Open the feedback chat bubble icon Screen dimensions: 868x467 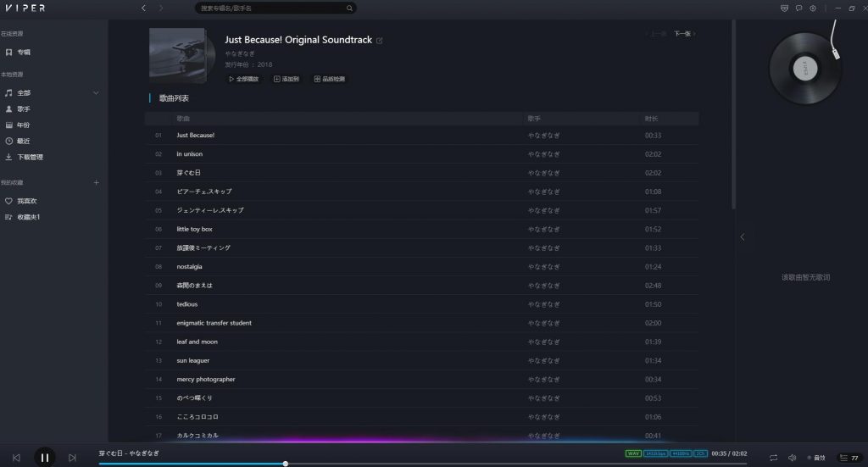[x=798, y=8]
